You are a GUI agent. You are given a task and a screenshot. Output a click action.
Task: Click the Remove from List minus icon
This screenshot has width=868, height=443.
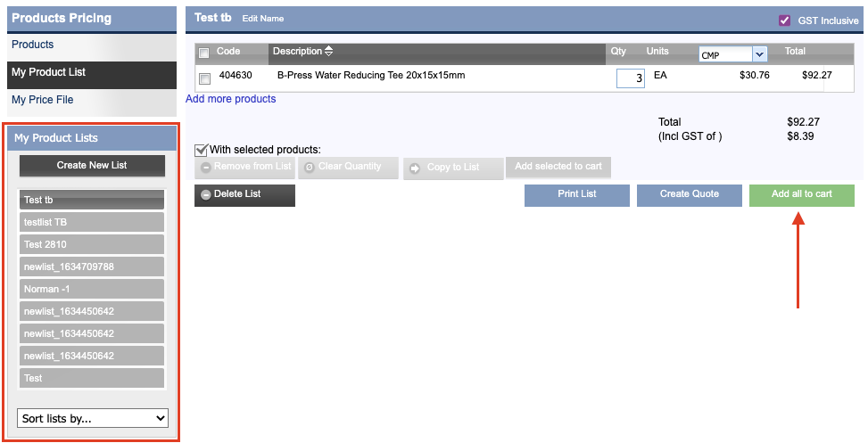[x=206, y=168]
